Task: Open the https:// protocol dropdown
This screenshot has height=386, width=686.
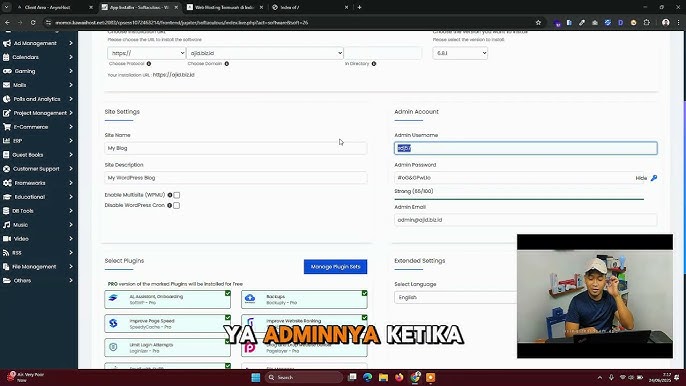Action: coord(147,53)
